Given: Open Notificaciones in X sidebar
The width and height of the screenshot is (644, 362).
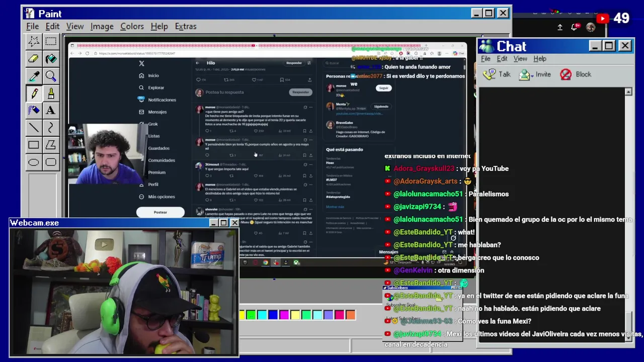Looking at the screenshot, I should [157, 100].
